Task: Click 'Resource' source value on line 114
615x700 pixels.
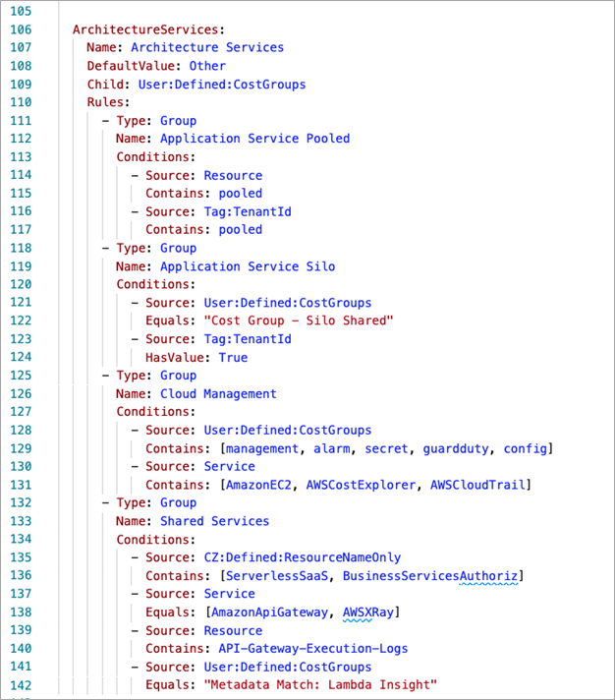Action: [x=233, y=175]
